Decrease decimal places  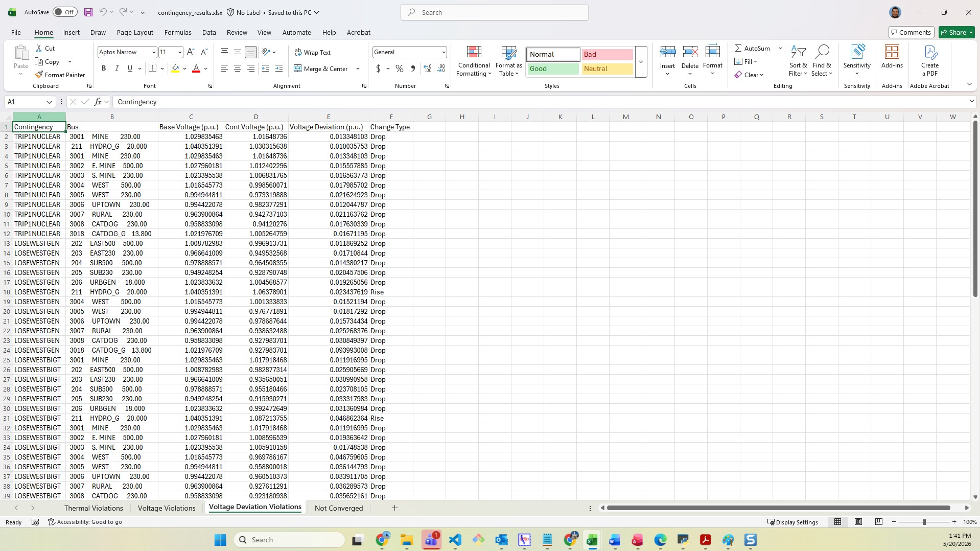(441, 68)
